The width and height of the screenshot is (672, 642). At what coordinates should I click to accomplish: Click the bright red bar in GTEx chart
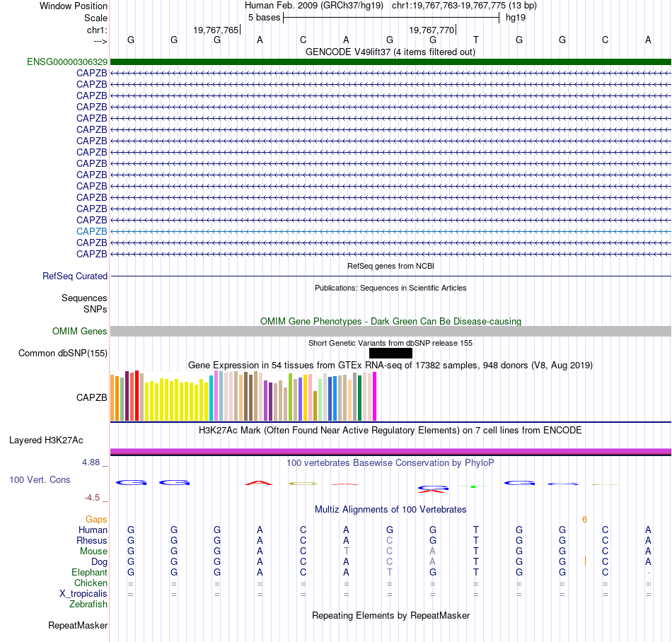coord(137,396)
